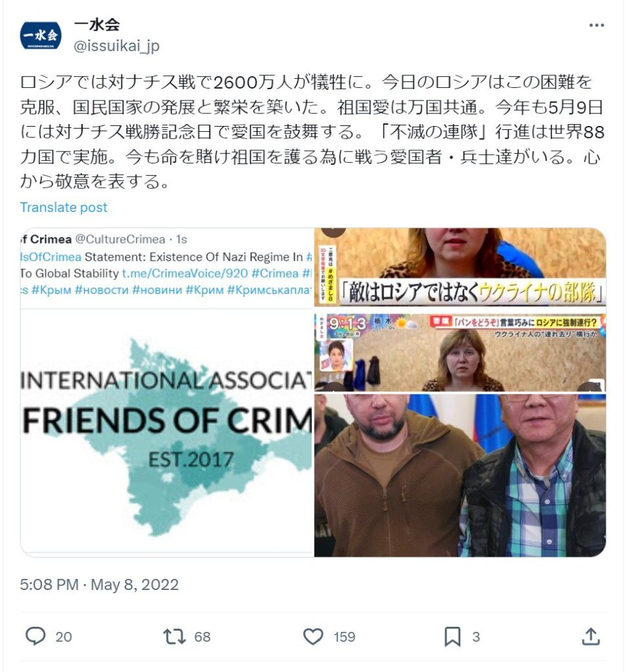
Task: Click the Translate post link
Action: coord(64,207)
